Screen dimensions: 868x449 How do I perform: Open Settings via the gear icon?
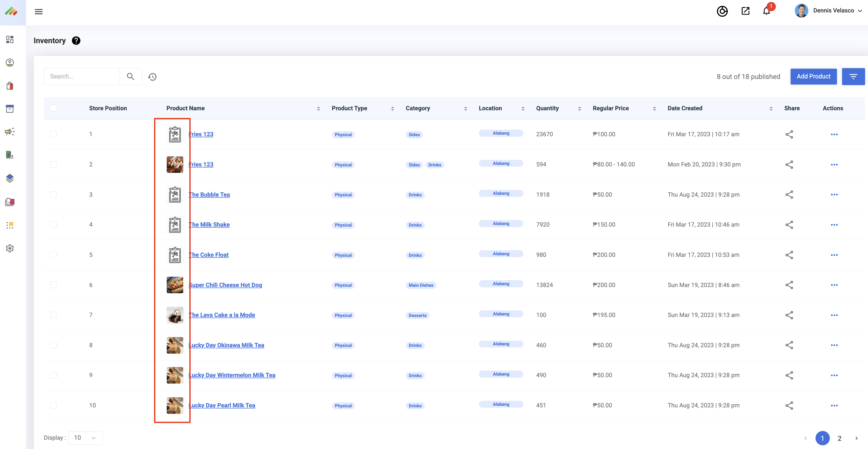tap(10, 248)
